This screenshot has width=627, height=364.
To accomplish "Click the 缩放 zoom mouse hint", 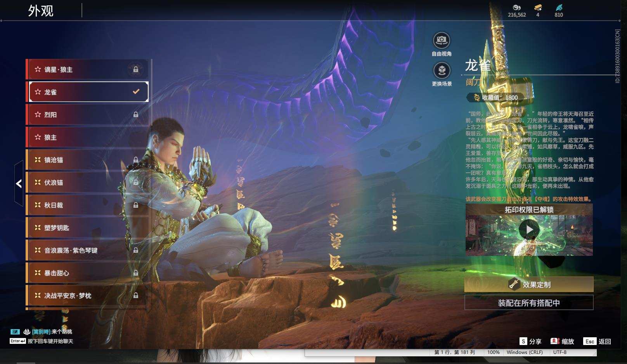I will coord(562,342).
